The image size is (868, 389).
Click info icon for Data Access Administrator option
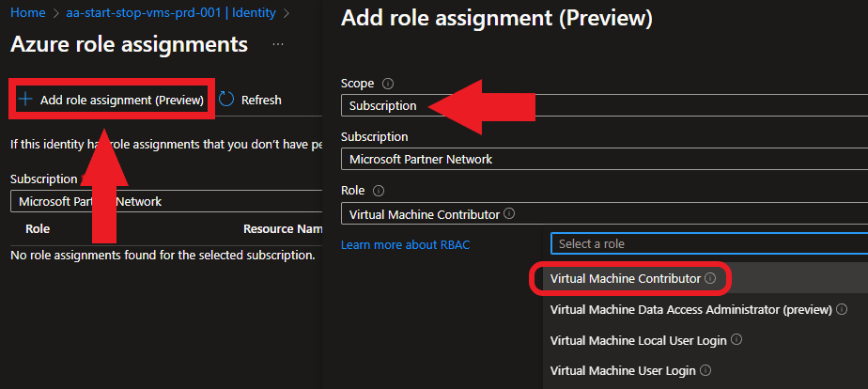pos(843,309)
